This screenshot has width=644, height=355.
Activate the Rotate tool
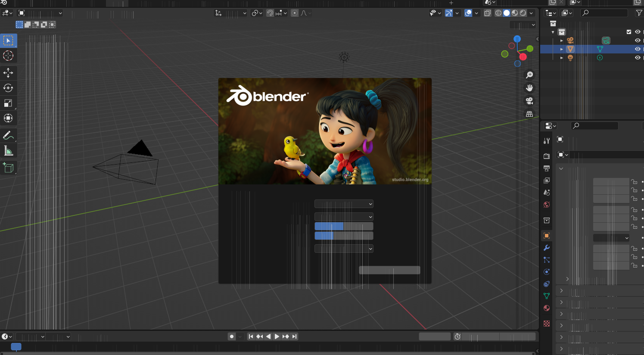[8, 88]
